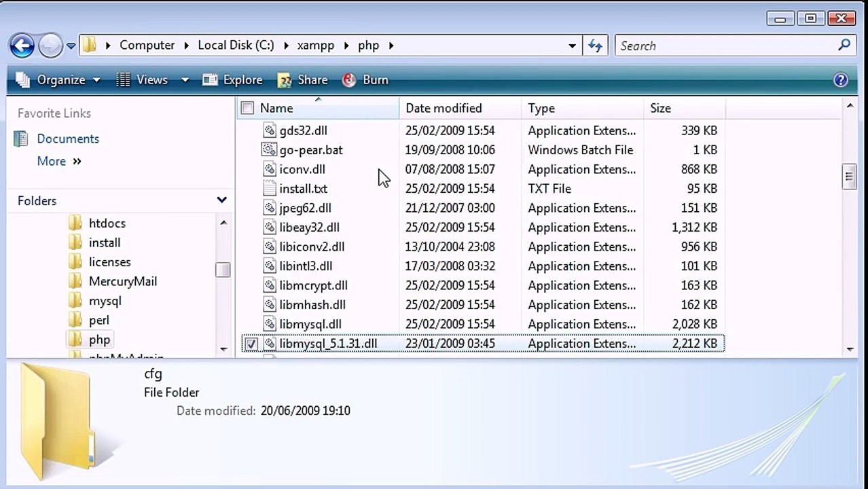The width and height of the screenshot is (868, 489).
Task: Select php folder in tree
Action: pos(99,340)
